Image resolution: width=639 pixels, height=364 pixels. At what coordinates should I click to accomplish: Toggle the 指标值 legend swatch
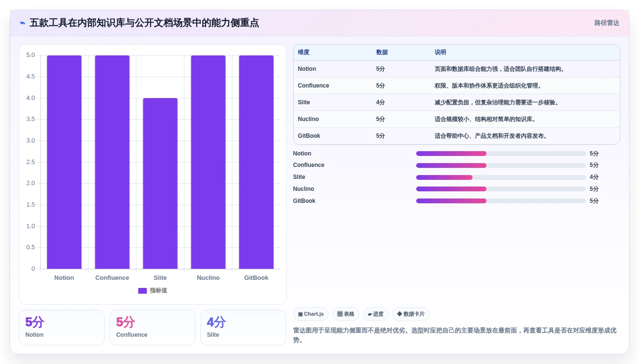point(143,290)
